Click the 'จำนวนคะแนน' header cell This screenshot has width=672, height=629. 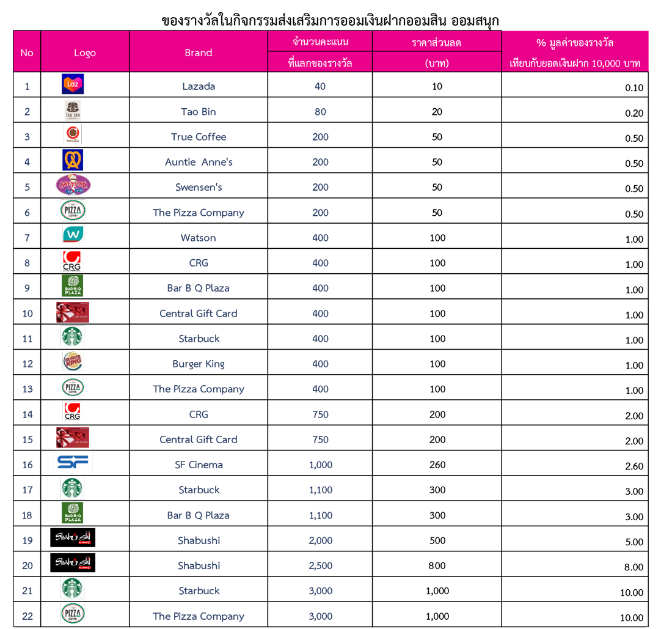[x=320, y=42]
